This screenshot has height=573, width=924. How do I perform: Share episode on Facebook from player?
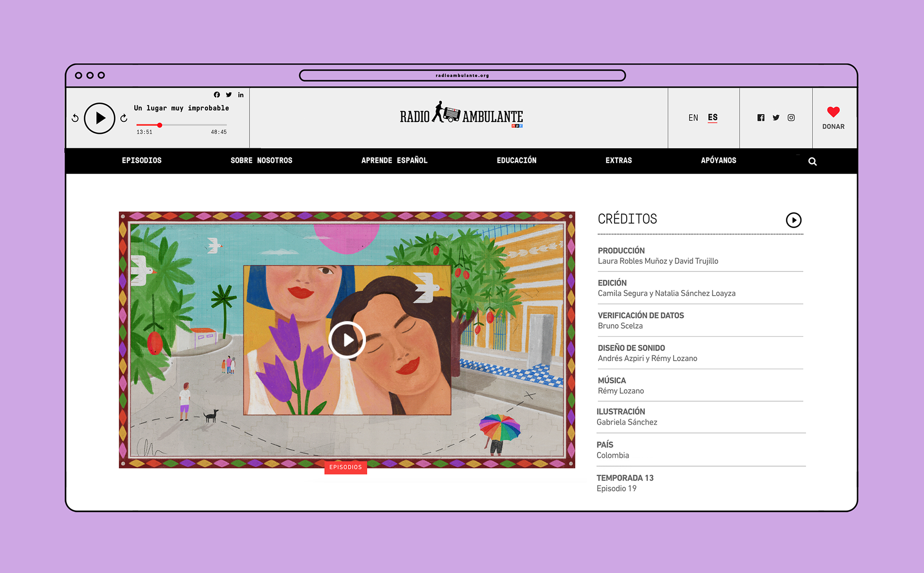click(x=217, y=95)
